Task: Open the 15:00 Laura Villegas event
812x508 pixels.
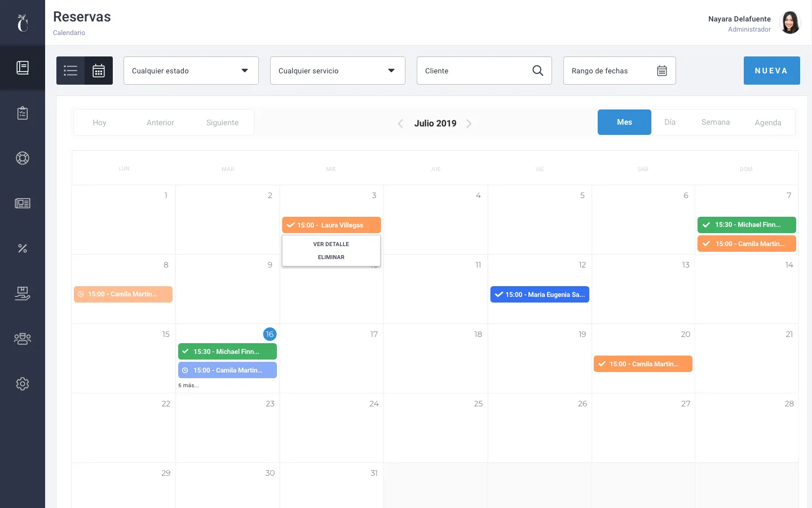Action: point(332,225)
